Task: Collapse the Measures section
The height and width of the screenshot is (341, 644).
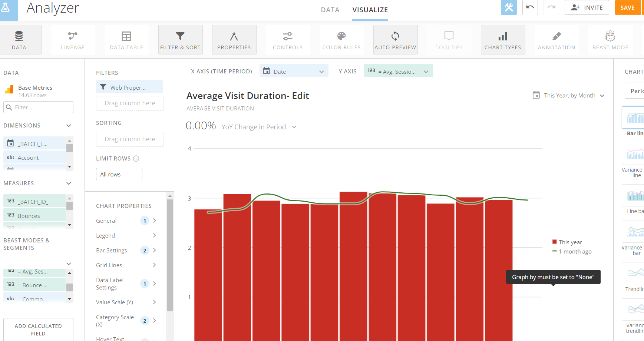Action: (69, 183)
